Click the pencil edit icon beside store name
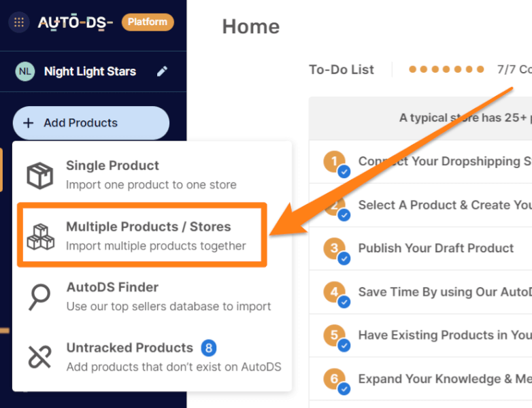This screenshot has height=408, width=532. tap(162, 71)
